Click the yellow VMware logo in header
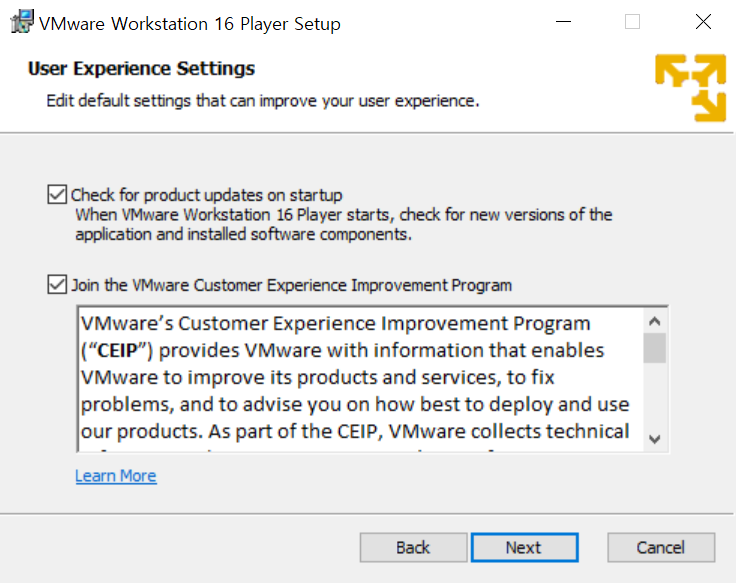This screenshot has height=583, width=736. [690, 88]
